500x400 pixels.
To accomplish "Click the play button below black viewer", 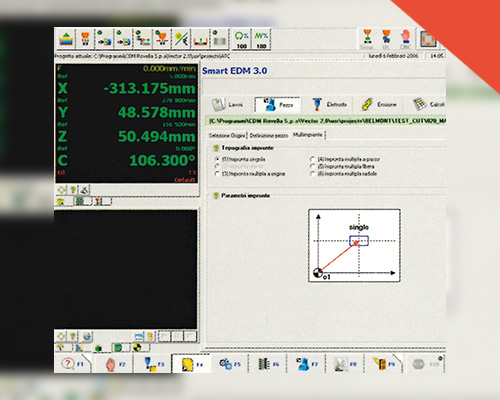I will 164,336.
